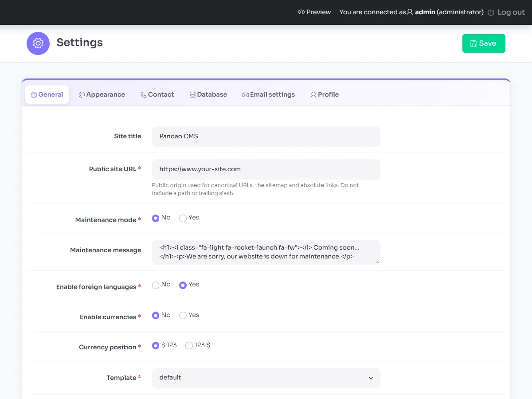Go to the Database tab
The image size is (532, 399).
[x=208, y=94]
